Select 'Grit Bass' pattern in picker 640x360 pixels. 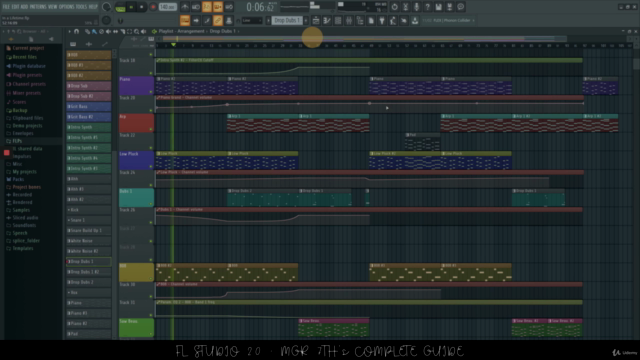[89, 107]
